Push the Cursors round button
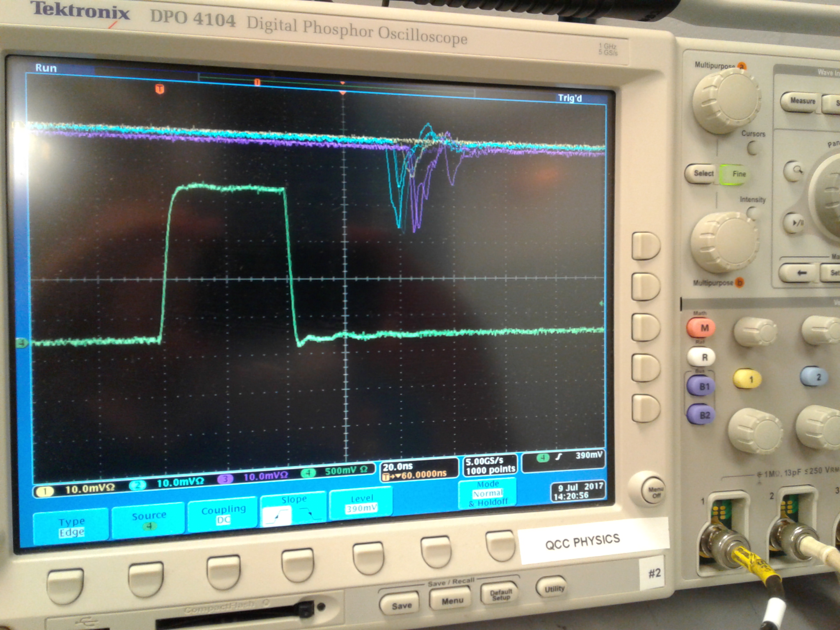Screen dimensions: 840x630 point(753,147)
